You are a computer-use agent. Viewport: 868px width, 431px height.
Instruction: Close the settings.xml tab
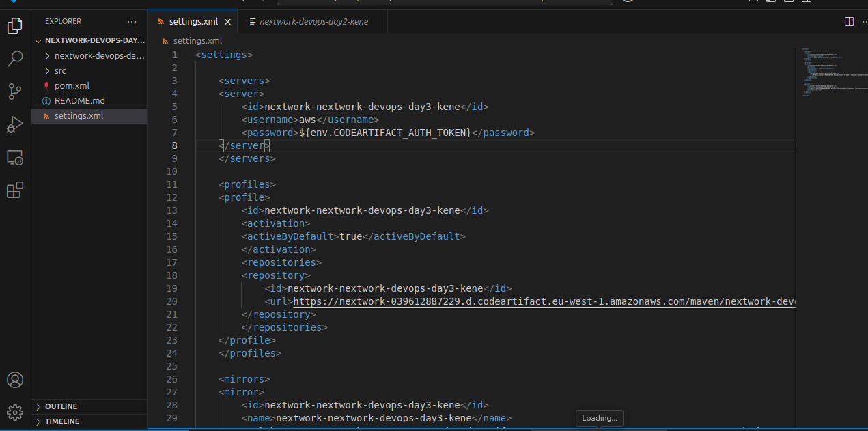(x=227, y=21)
